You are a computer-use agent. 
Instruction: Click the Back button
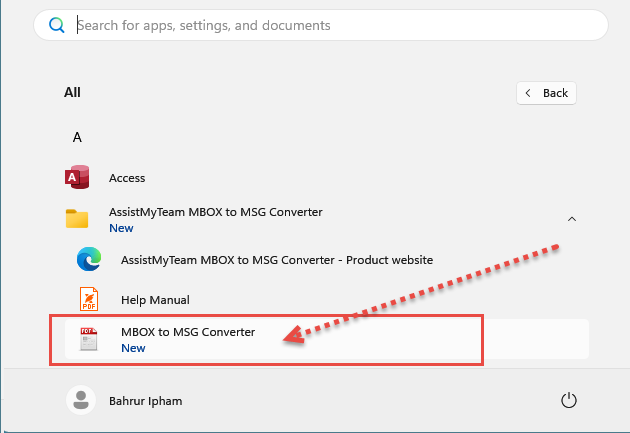[547, 93]
